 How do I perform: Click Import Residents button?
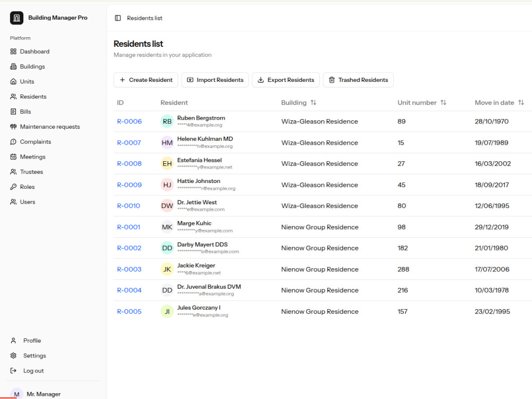(x=215, y=80)
